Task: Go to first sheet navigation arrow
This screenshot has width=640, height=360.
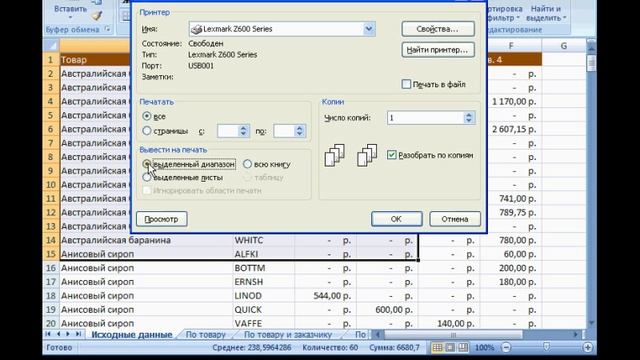Action: tap(48, 334)
